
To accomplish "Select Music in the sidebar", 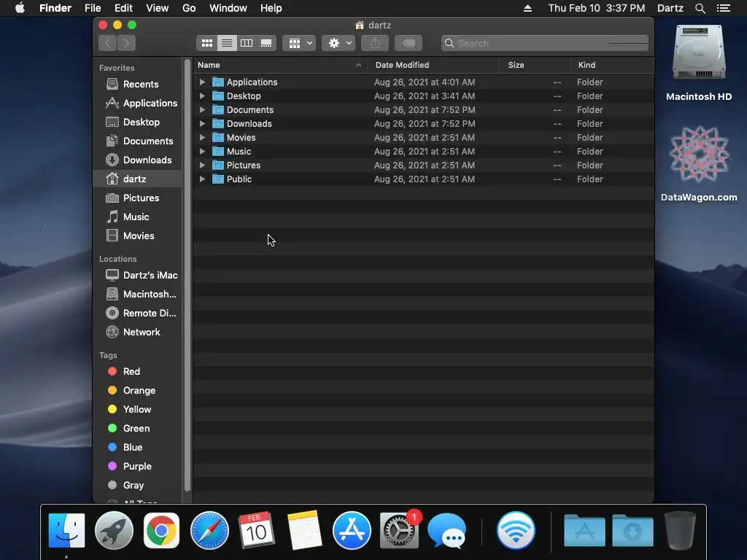I will tap(138, 217).
